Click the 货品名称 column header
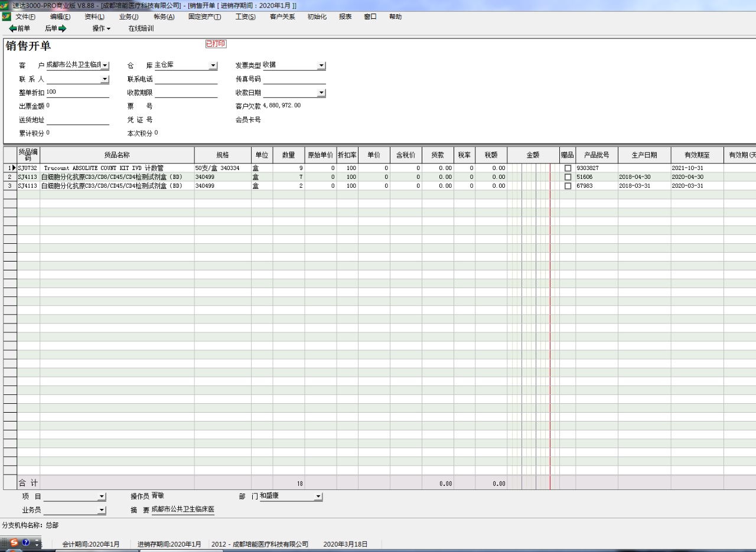The height and width of the screenshot is (552, 756). click(x=117, y=155)
